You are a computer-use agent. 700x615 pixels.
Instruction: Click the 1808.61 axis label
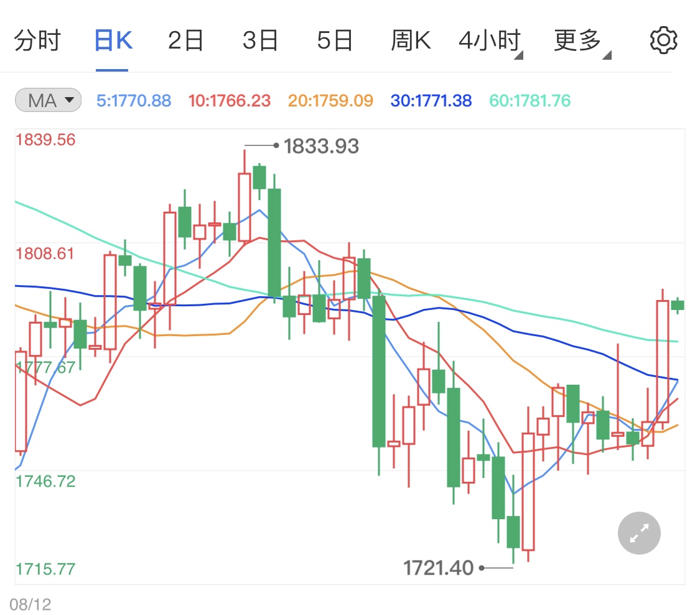pos(45,254)
